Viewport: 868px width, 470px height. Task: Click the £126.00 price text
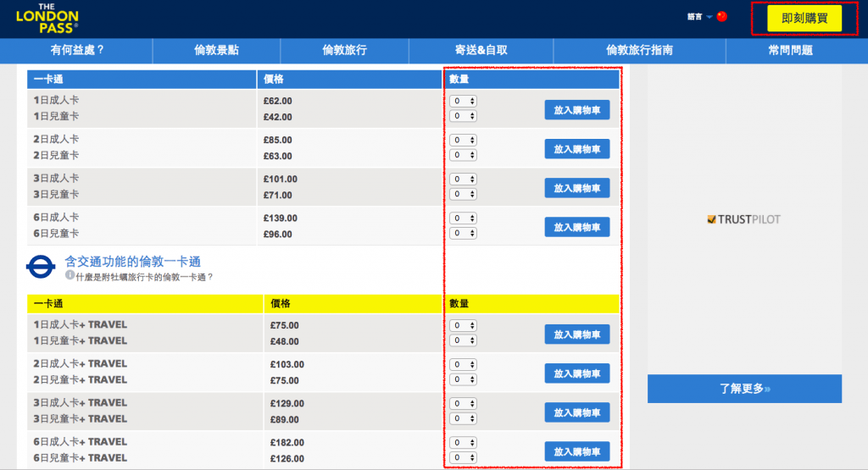pos(287,459)
